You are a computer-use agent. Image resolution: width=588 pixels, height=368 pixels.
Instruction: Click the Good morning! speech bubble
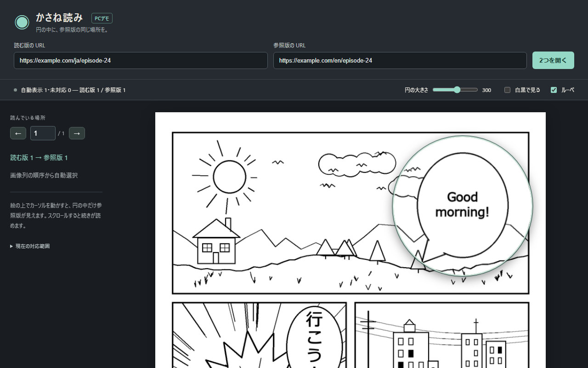click(x=463, y=206)
